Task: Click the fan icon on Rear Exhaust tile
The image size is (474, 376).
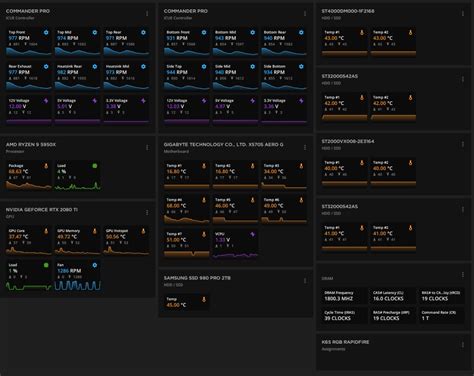Action: click(46, 66)
